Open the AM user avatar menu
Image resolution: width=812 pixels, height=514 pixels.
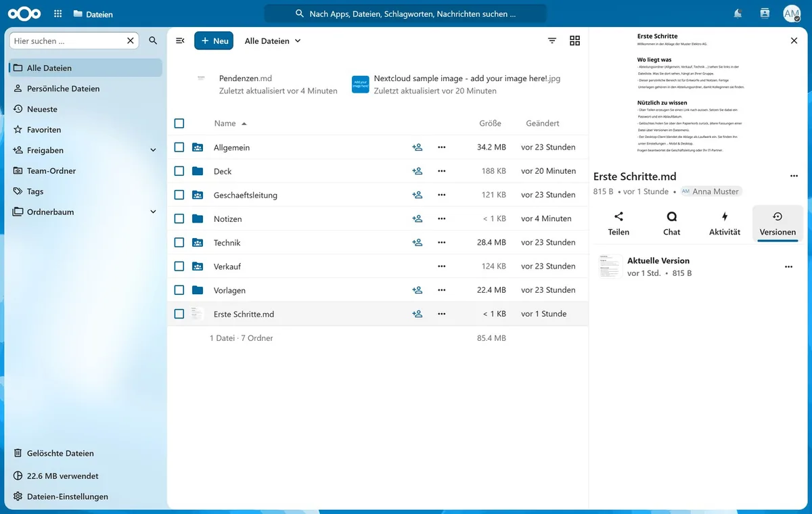pyautogui.click(x=792, y=14)
